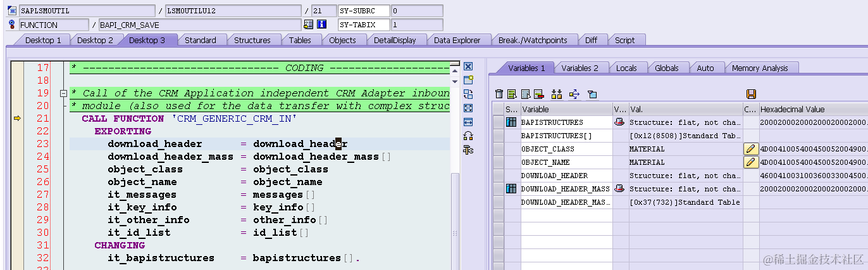This screenshot has height=270, width=868.
Task: Switch to Variables 2 tab
Action: click(x=580, y=68)
